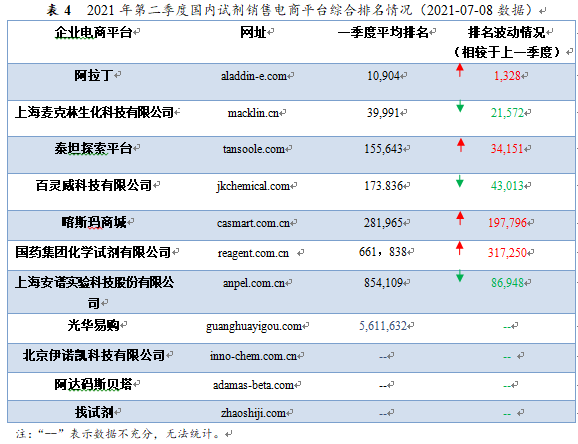Select the header '排名波动情况'
The height and width of the screenshot is (444, 578).
506,32
